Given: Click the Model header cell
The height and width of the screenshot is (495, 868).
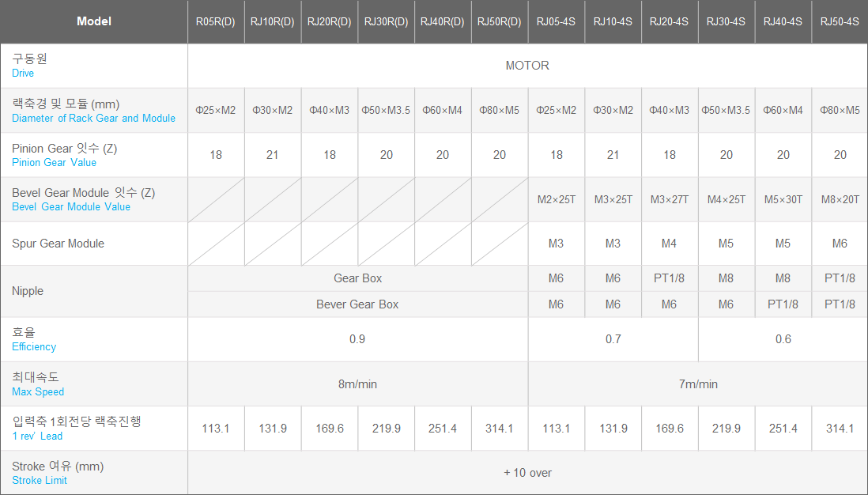Looking at the screenshot, I should tap(94, 21).
